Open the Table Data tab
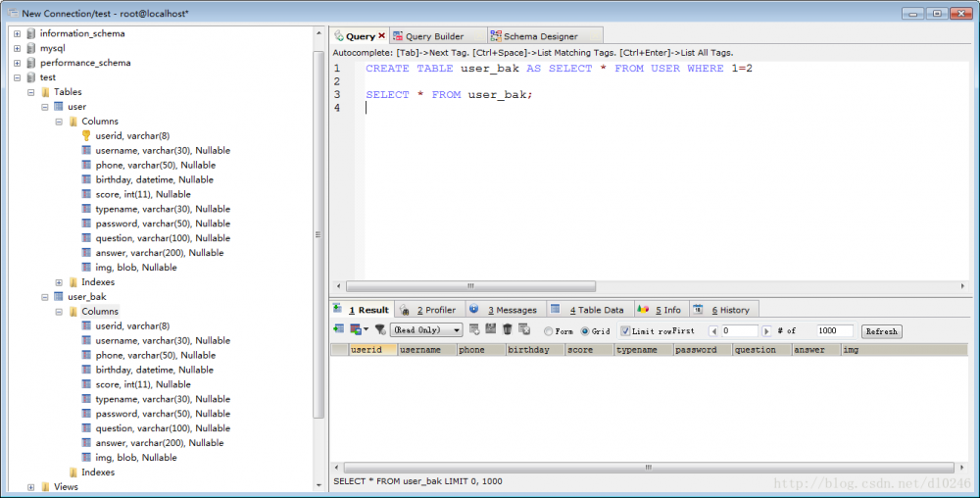 589,310
